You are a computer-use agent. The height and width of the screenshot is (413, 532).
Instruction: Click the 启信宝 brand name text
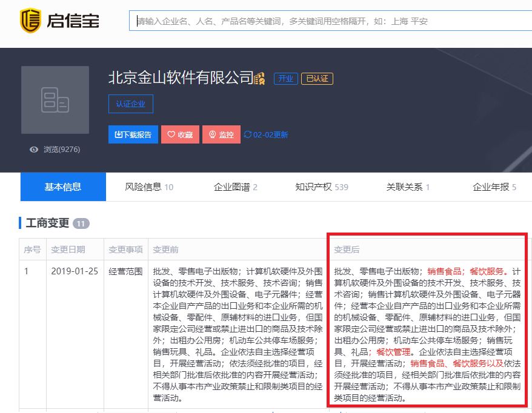click(x=73, y=21)
